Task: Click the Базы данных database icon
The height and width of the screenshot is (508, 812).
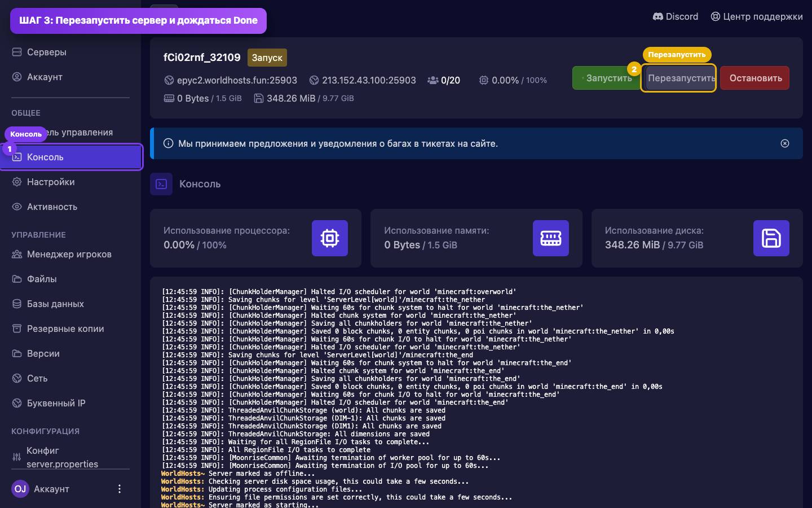Action: tap(17, 304)
